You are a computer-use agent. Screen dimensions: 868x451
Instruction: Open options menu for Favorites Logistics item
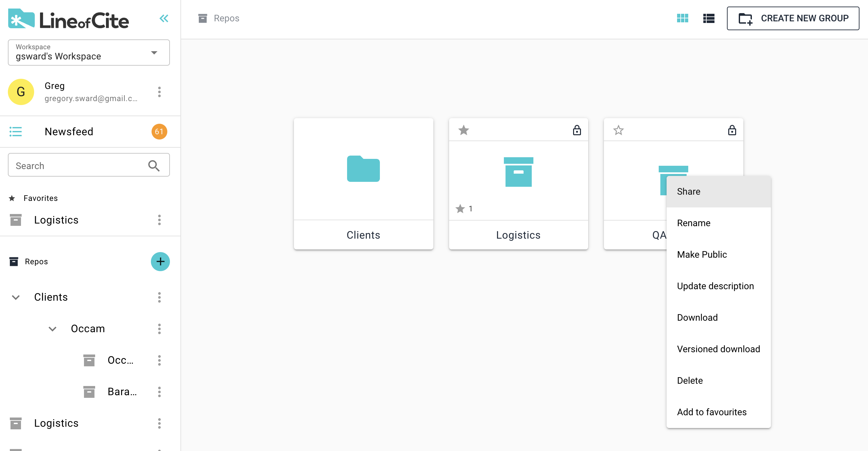pyautogui.click(x=159, y=220)
